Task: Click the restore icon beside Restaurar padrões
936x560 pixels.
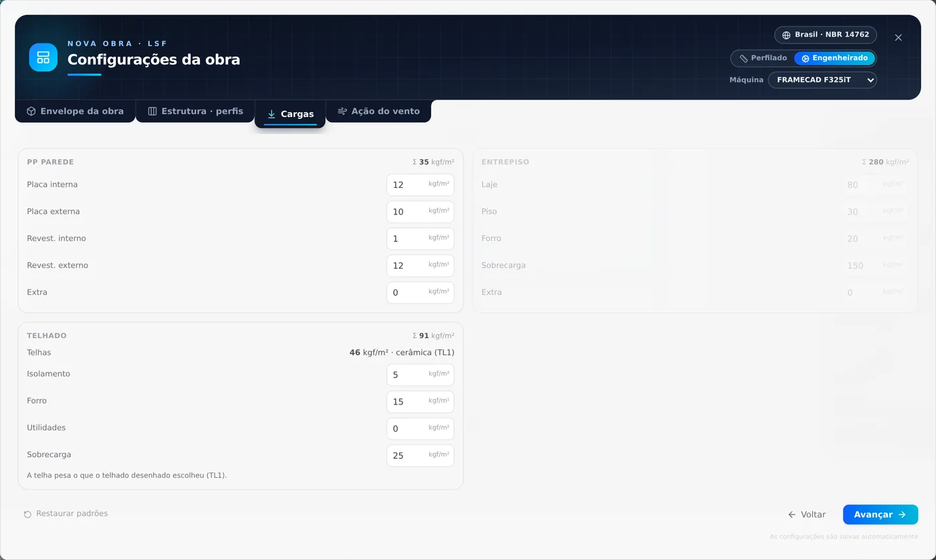Action: pos(27,514)
